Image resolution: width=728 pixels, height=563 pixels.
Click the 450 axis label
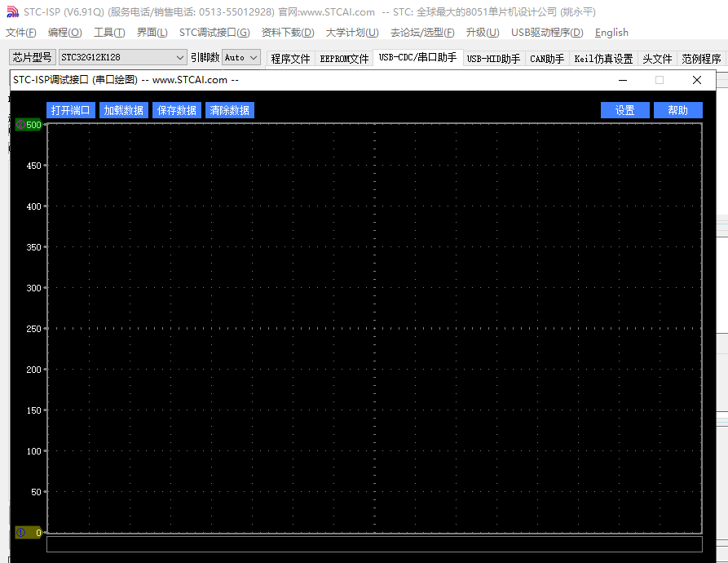[33, 166]
